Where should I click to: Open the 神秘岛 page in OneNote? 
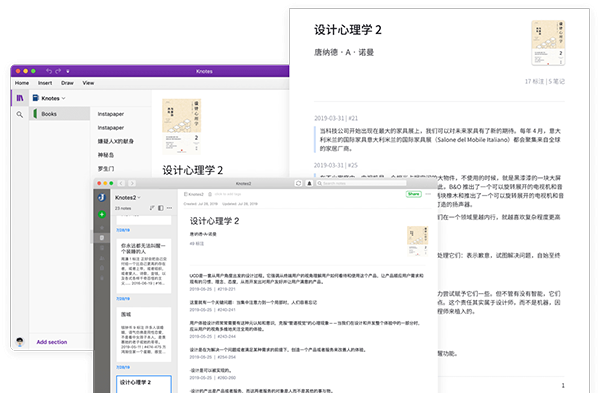point(106,155)
